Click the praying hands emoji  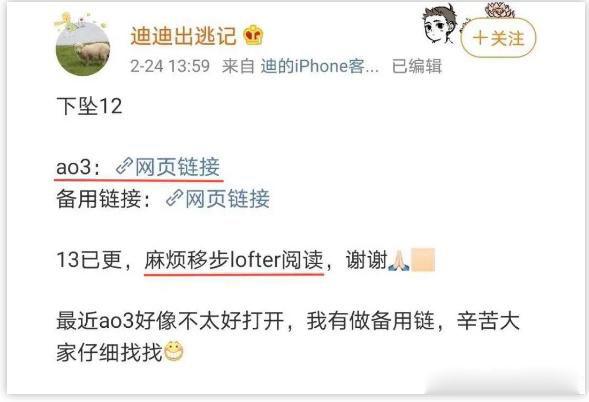[x=399, y=260]
